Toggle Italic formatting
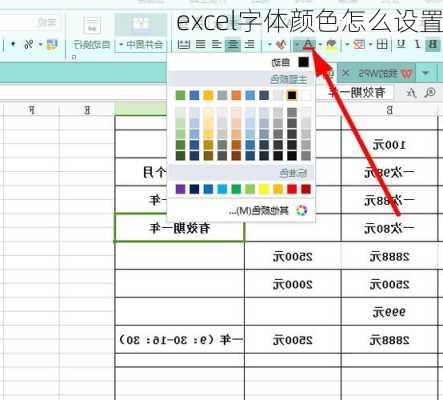 pos(417,44)
